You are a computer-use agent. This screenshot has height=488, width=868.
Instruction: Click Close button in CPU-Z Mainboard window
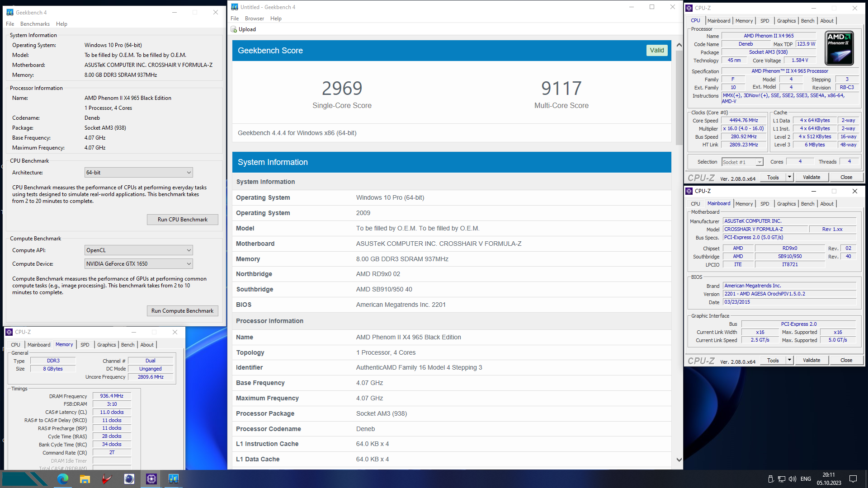tap(846, 361)
